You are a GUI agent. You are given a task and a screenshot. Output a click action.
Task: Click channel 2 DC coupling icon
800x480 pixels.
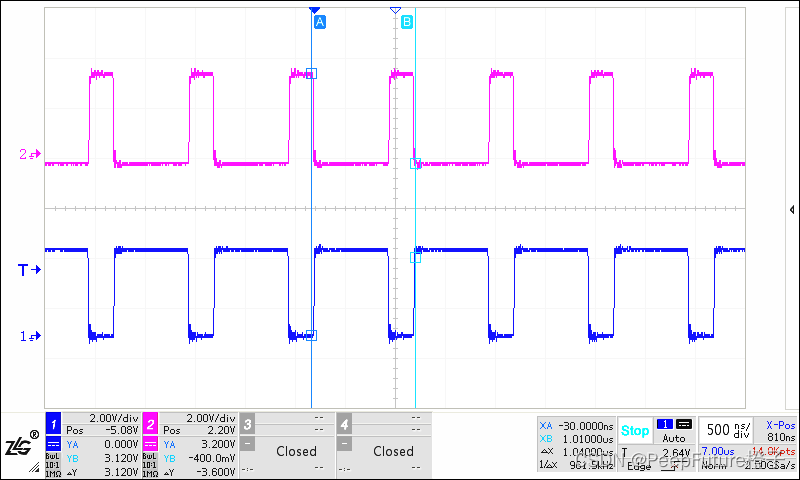[x=150, y=443]
